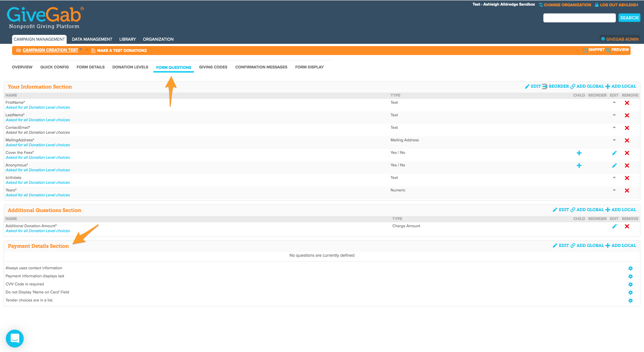Open settings for Always uses contact information

click(x=631, y=268)
